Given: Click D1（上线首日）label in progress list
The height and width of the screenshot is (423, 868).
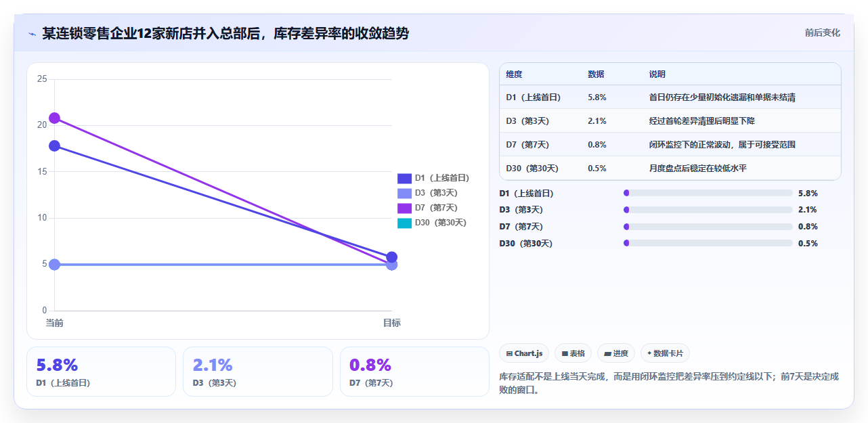Looking at the screenshot, I should [526, 193].
